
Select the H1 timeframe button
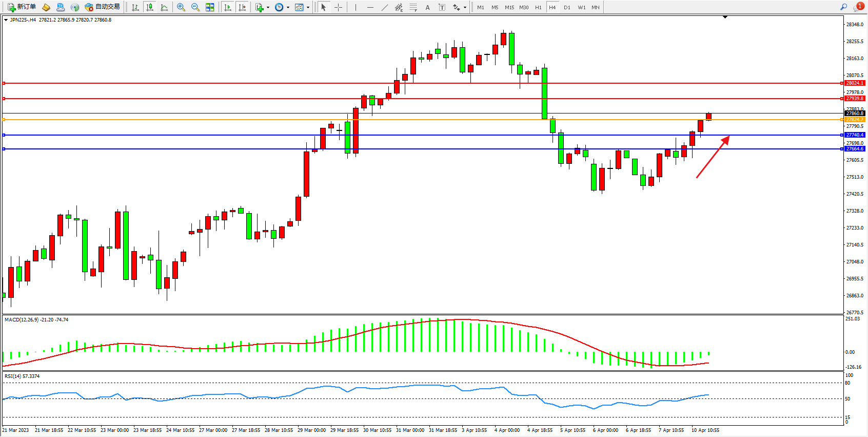pyautogui.click(x=538, y=7)
